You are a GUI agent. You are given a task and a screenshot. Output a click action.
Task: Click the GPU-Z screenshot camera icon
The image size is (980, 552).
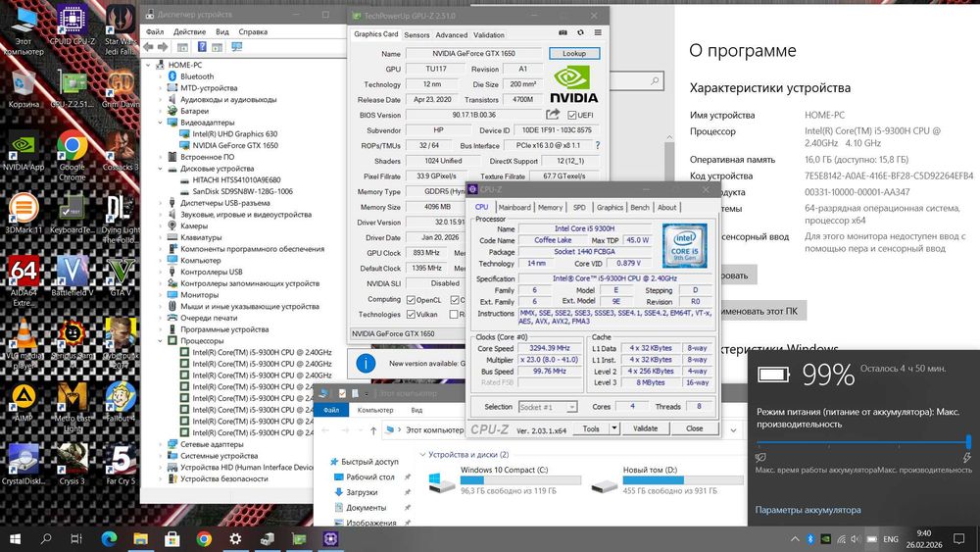563,32
